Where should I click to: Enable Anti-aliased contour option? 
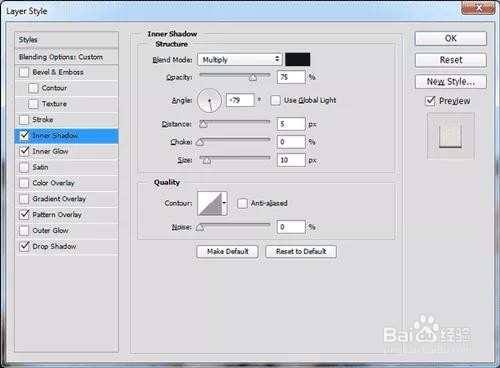[x=242, y=203]
